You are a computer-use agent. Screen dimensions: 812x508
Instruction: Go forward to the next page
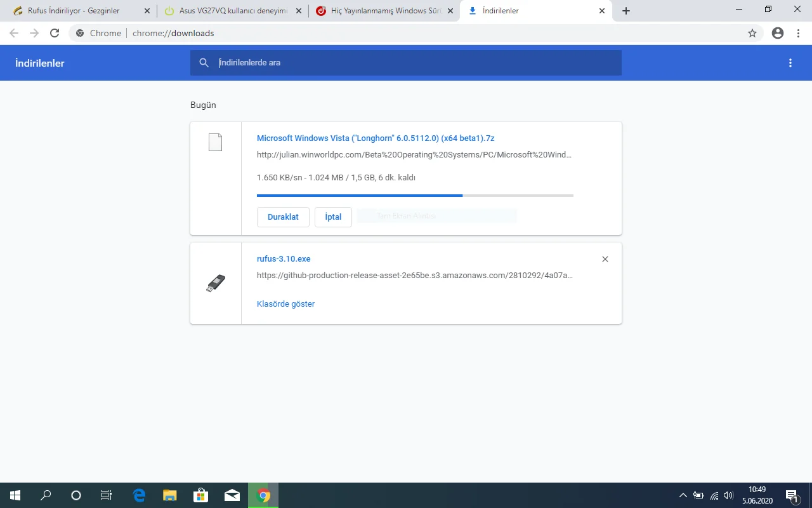[x=34, y=33]
